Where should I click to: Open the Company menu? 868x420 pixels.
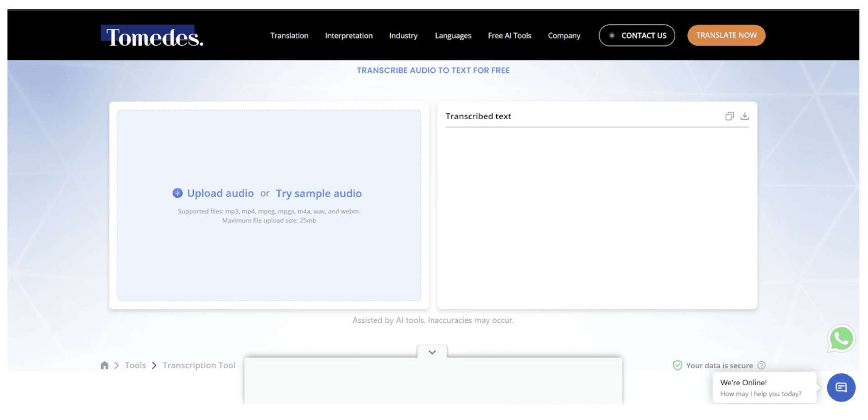pos(564,35)
